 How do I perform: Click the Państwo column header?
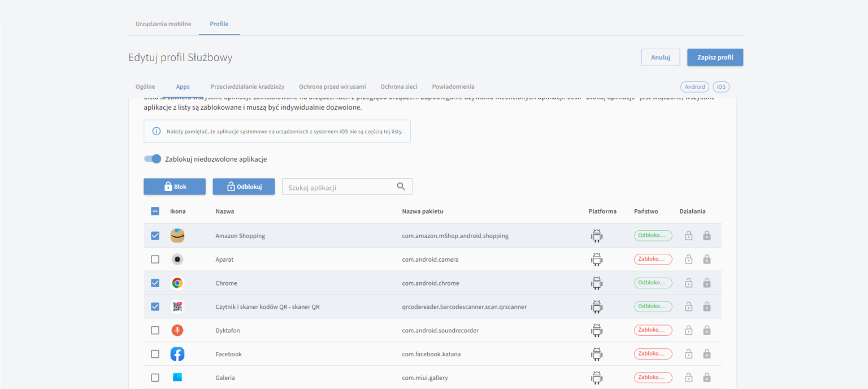point(646,211)
